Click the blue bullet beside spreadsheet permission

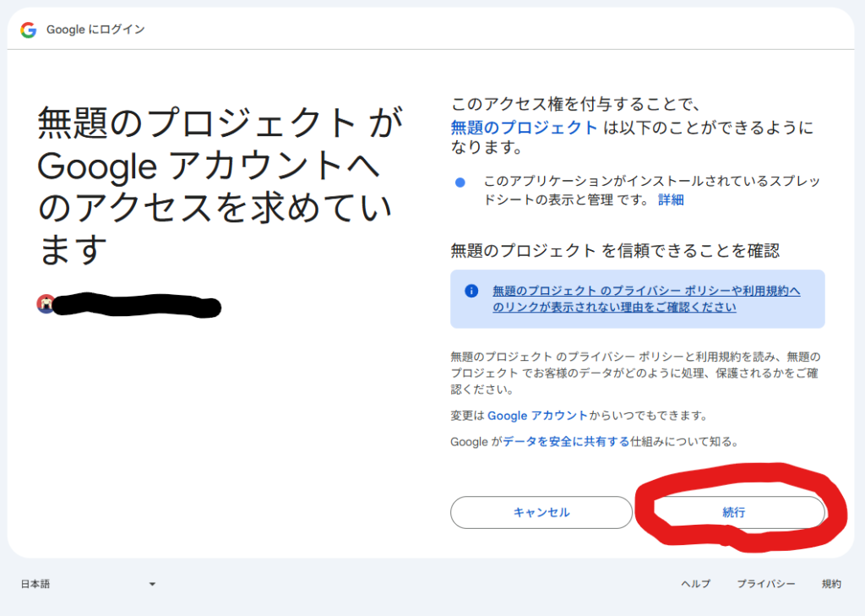click(460, 182)
